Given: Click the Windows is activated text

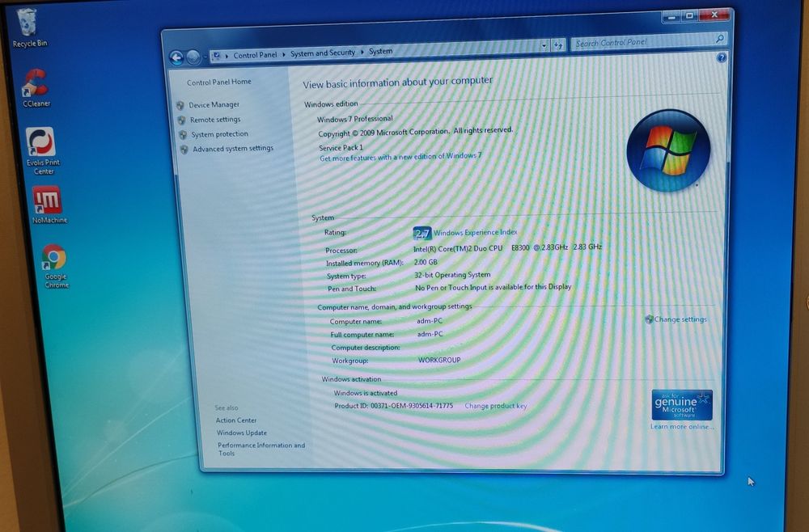Looking at the screenshot, I should [366, 393].
